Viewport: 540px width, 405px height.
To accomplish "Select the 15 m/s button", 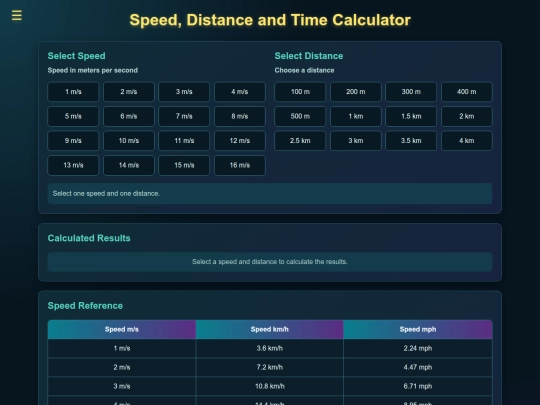I will 184,165.
